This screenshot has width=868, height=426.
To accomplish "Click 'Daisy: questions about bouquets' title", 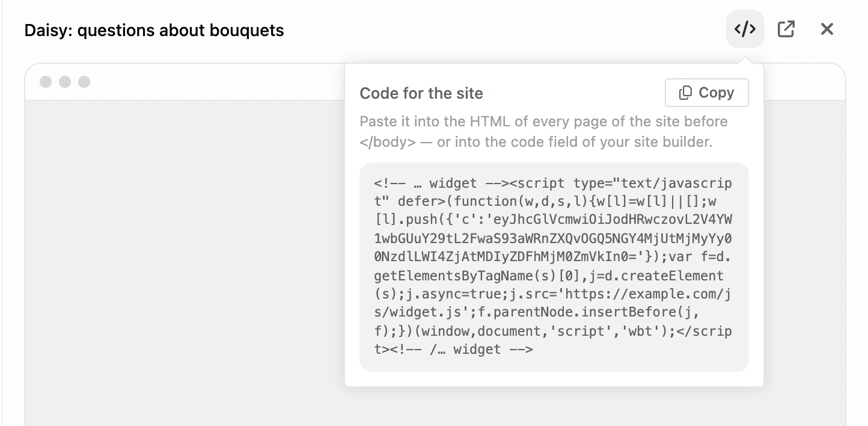I will (154, 30).
